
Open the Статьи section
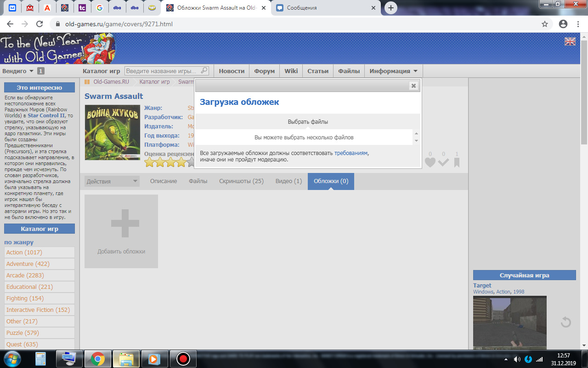pos(318,71)
